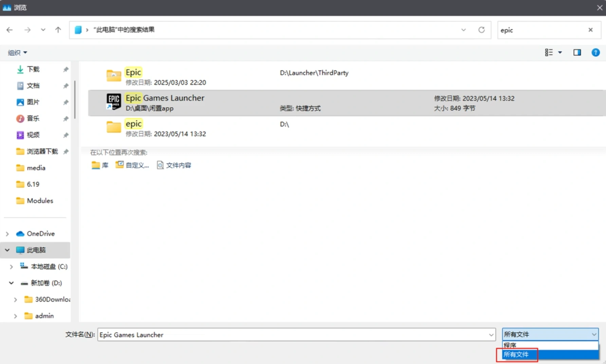Expand the 360Download folder node
606x364 pixels.
pos(15,300)
